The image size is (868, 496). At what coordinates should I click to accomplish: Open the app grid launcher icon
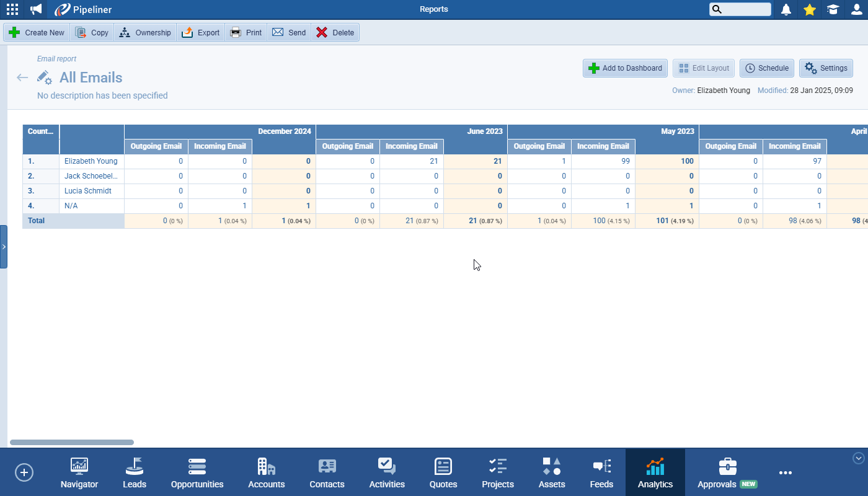[12, 9]
